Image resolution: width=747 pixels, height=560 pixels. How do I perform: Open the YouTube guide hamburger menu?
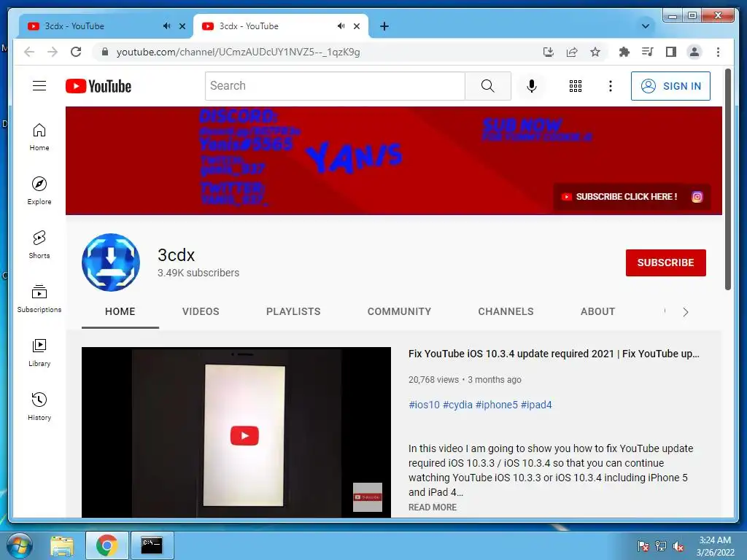(x=39, y=86)
